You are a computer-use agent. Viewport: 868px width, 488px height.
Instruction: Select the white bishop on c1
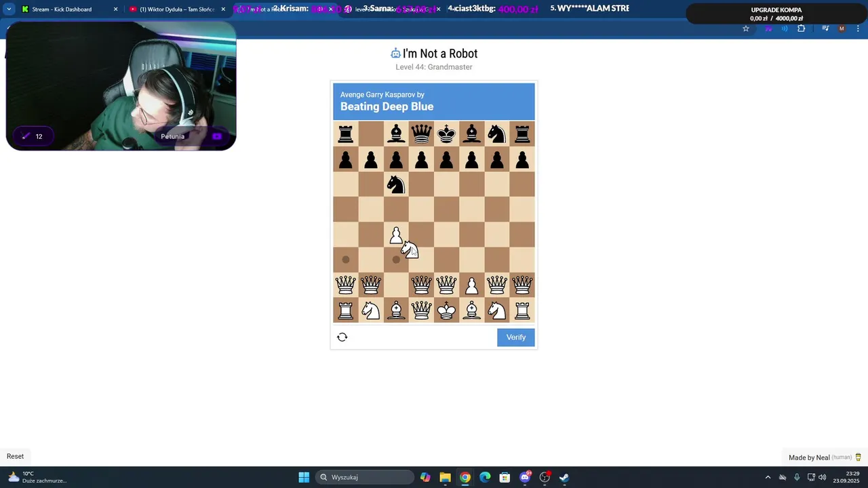pyautogui.click(x=396, y=310)
